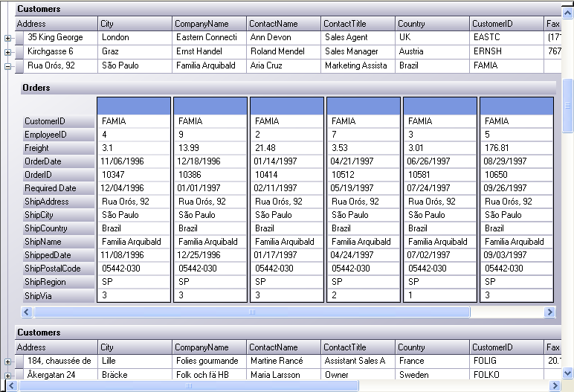
Task: Click right arrow of bottom window scrollbar
Action: (555, 386)
